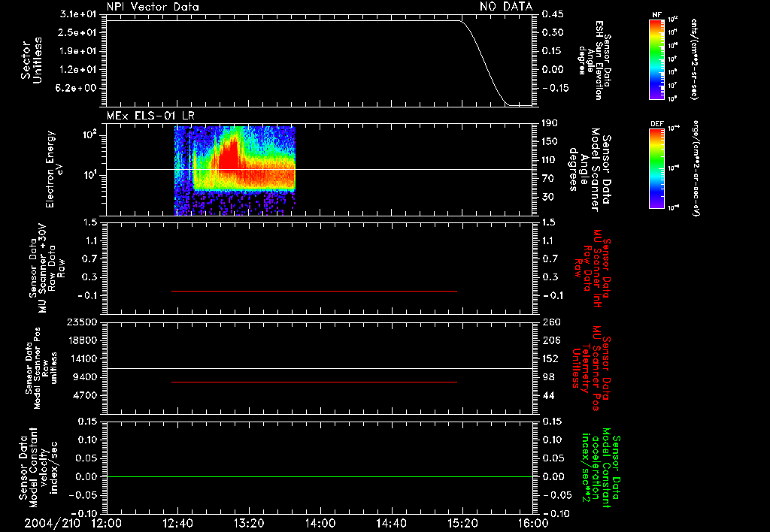Click the '16:00' time tick label

[533, 523]
